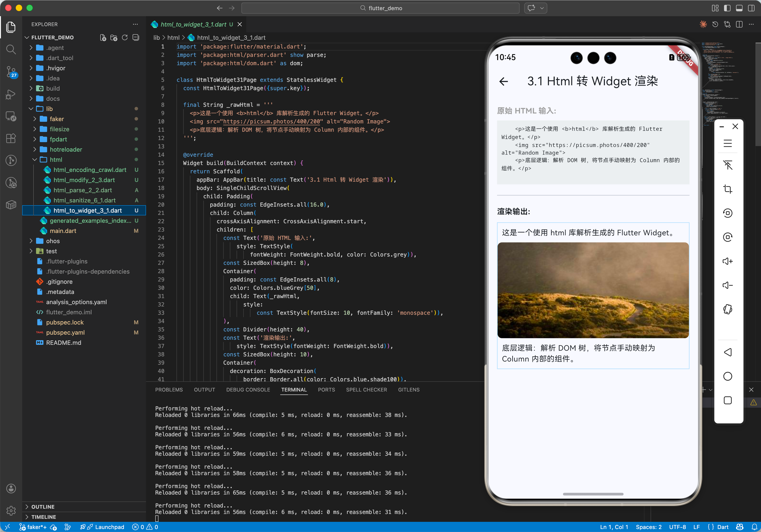Expand the faker folder
The width and height of the screenshot is (761, 532).
coord(57,119)
